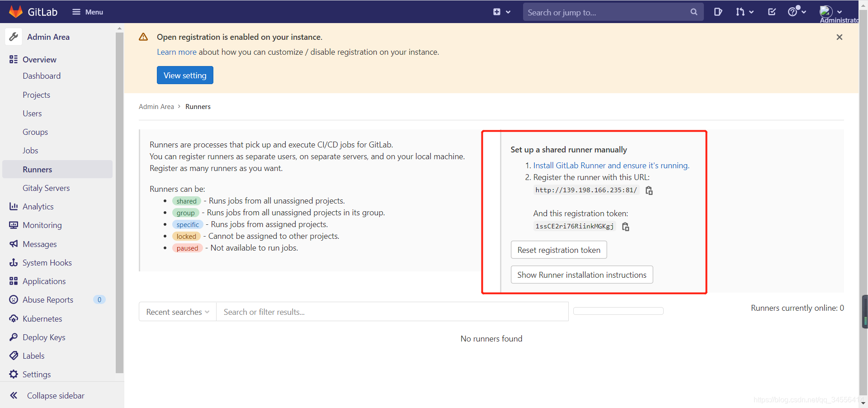The image size is (868, 408).
Task: Dismiss the open registration warning banner
Action: coord(840,37)
